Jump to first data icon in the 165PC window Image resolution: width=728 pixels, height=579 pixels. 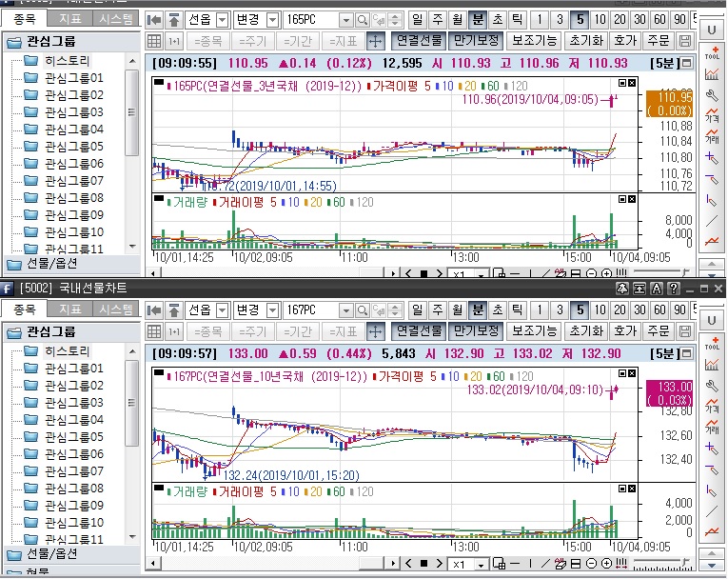[154, 20]
